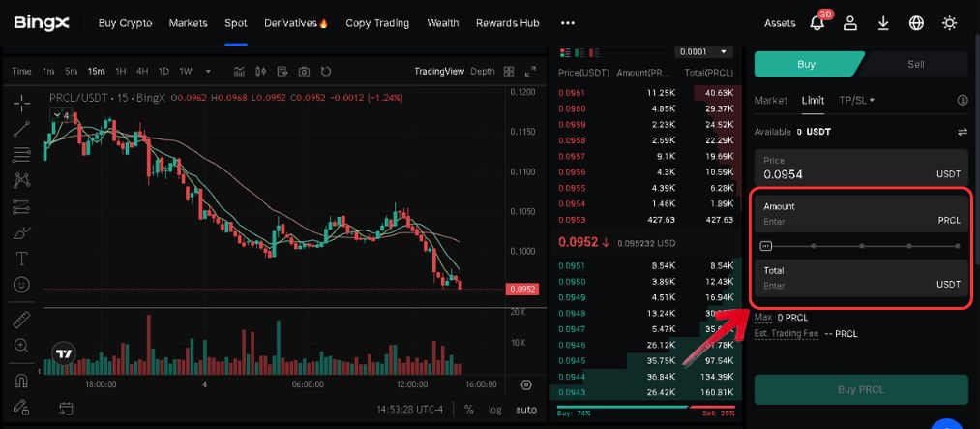This screenshot has height=429, width=980.
Task: Open the Rewards Hub menu
Action: pos(508,23)
